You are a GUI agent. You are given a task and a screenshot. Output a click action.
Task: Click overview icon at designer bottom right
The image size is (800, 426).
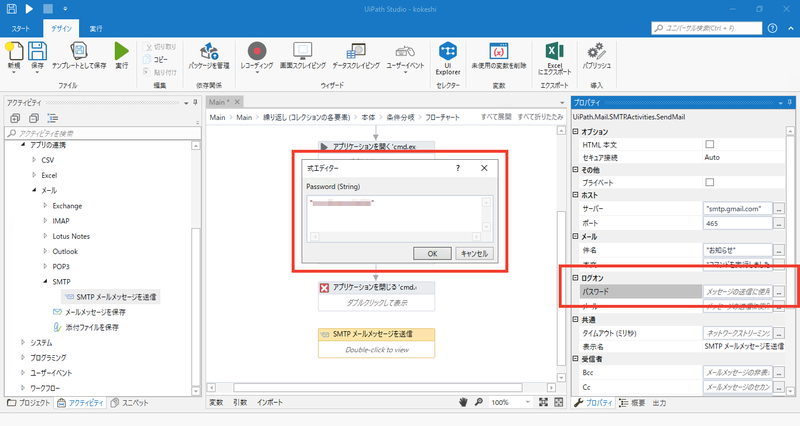tap(559, 402)
